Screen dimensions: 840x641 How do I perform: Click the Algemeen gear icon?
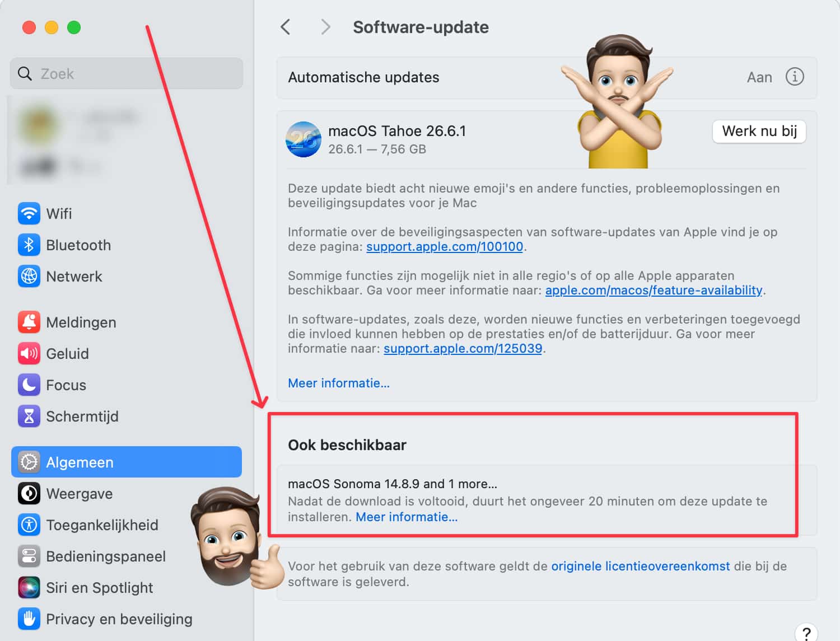pyautogui.click(x=29, y=462)
